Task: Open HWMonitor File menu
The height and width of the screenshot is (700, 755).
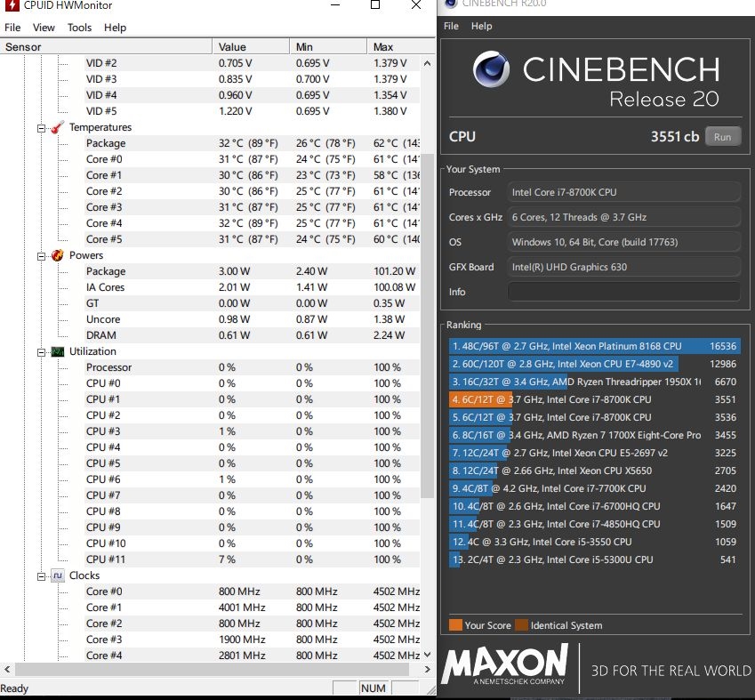Action: coord(12,28)
